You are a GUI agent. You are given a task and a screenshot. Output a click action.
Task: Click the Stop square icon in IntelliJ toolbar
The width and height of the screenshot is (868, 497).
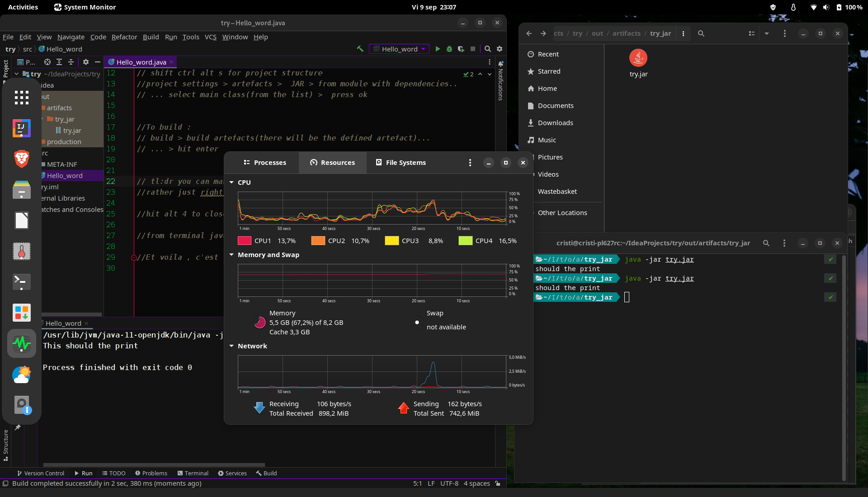coord(473,49)
